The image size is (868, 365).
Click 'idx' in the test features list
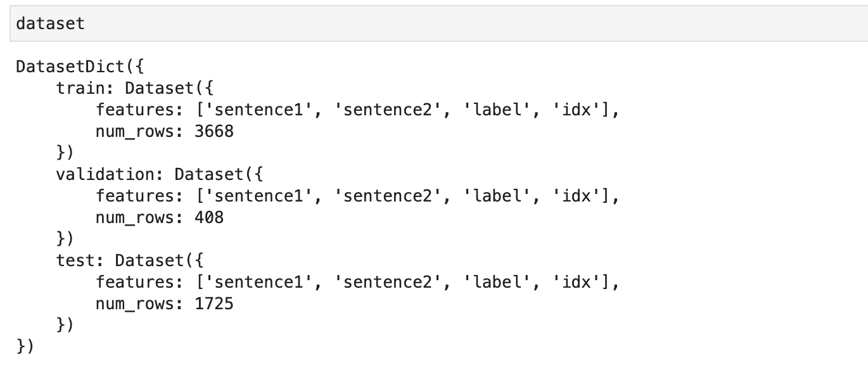577,282
